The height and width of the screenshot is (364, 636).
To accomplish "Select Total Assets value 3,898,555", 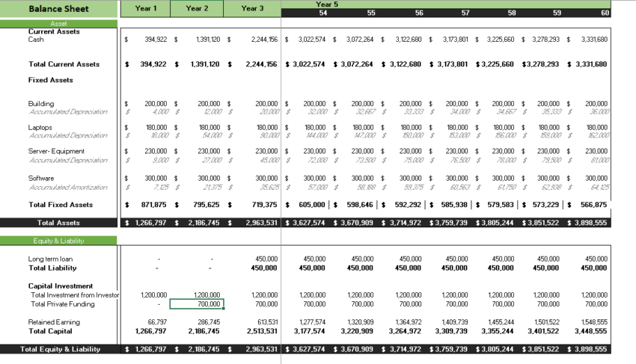I will click(591, 223).
